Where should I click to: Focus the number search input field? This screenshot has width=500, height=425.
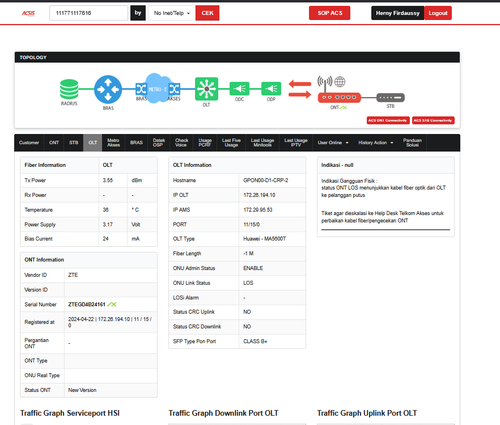click(x=89, y=13)
